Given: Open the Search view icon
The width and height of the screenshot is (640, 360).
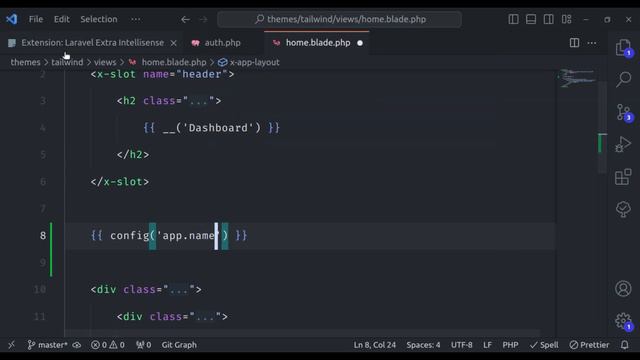Looking at the screenshot, I should tap(623, 79).
